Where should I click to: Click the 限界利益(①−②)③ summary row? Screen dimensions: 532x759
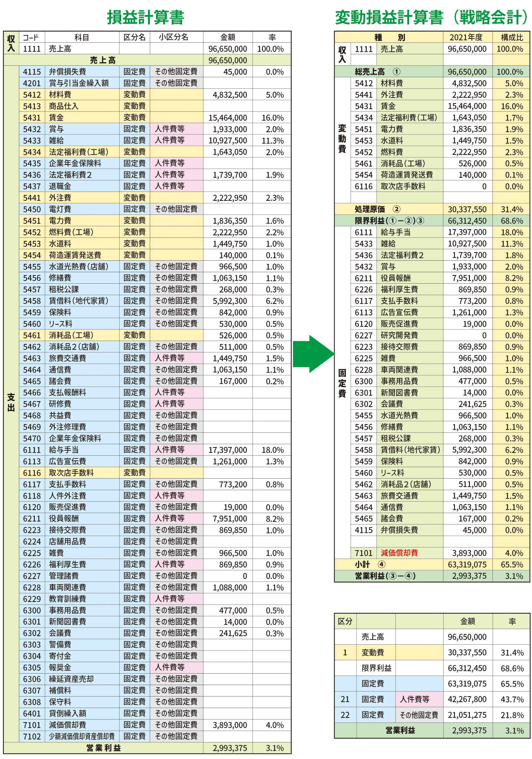pos(389,221)
